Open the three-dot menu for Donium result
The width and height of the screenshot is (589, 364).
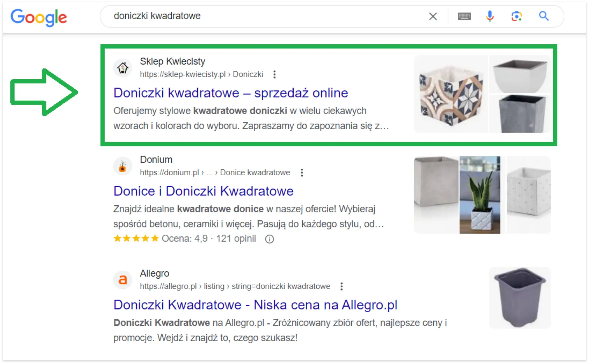click(302, 173)
